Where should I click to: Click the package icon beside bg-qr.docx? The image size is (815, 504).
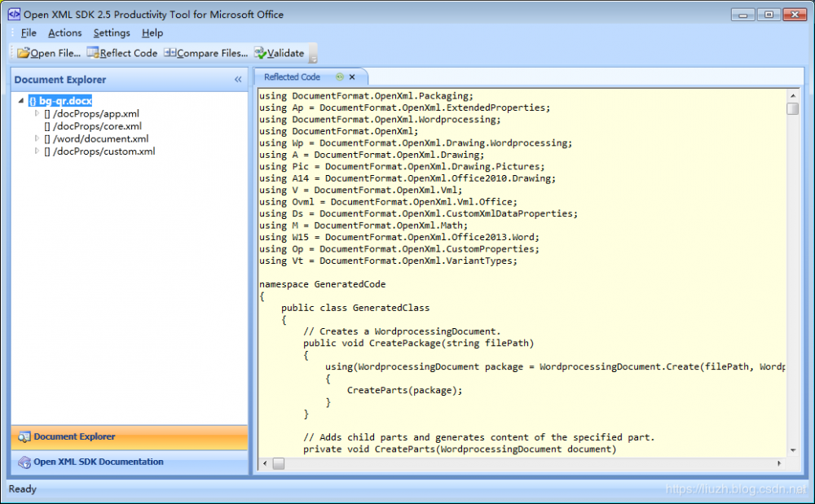pyautogui.click(x=33, y=101)
